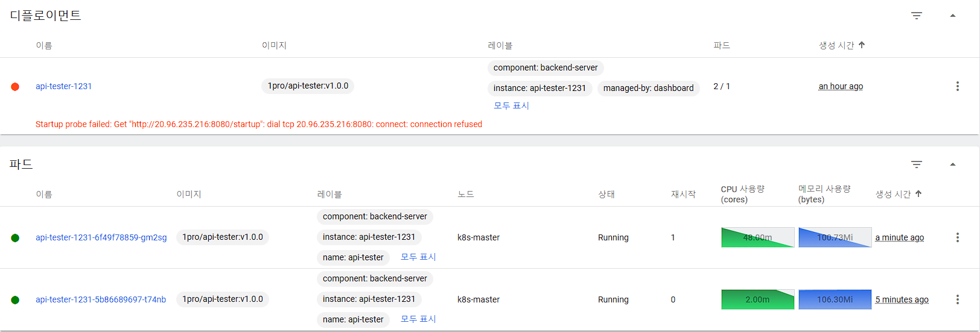
Task: Open actions menu for pod t74nb
Action: 957,299
